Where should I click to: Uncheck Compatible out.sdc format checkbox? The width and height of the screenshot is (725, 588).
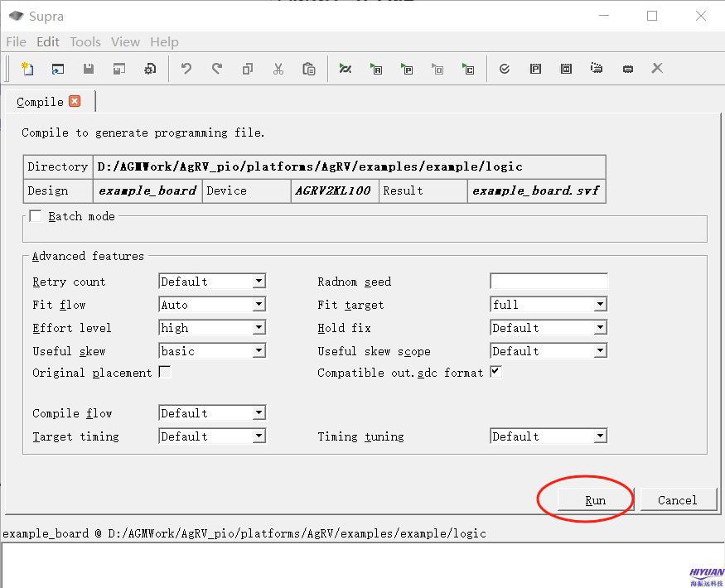coord(495,373)
